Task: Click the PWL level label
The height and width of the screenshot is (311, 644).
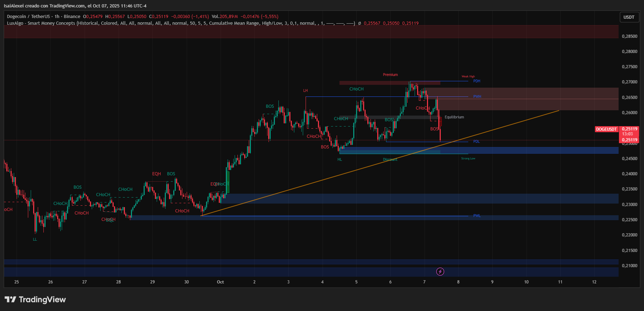Action: coord(476,216)
